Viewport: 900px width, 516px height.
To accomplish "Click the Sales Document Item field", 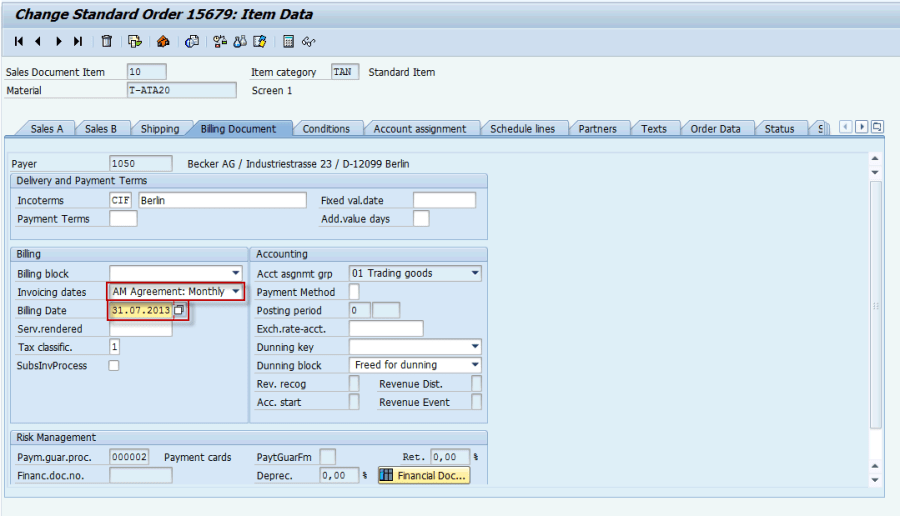I will pos(146,72).
